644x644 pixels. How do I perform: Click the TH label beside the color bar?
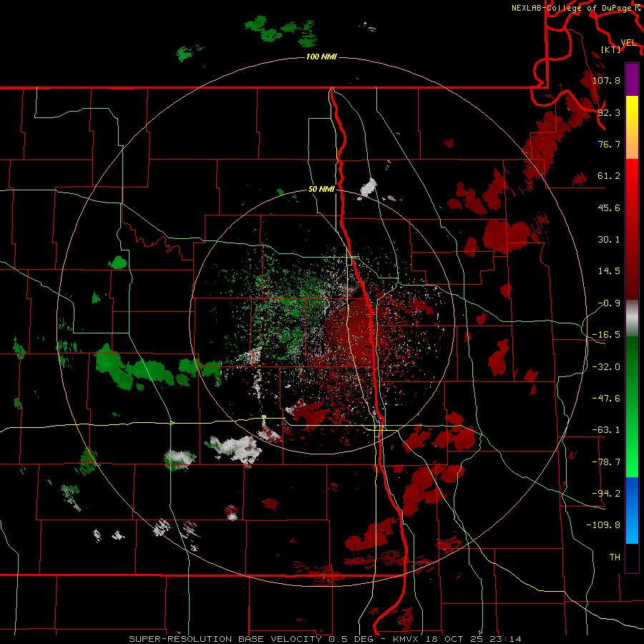[x=615, y=557]
